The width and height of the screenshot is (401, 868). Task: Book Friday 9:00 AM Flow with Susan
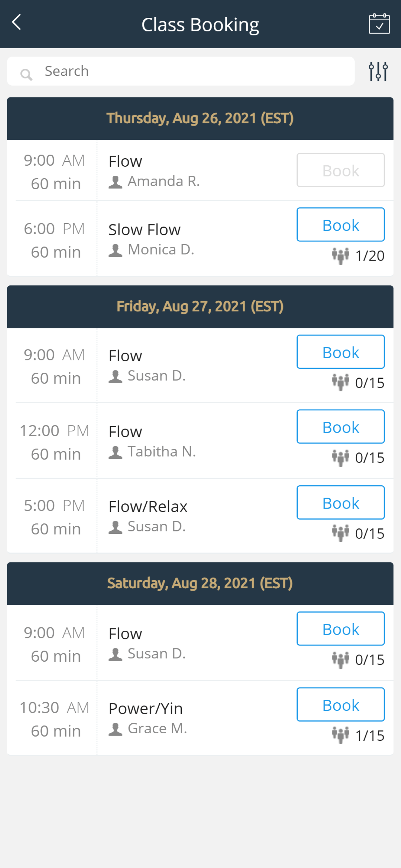pos(340,351)
